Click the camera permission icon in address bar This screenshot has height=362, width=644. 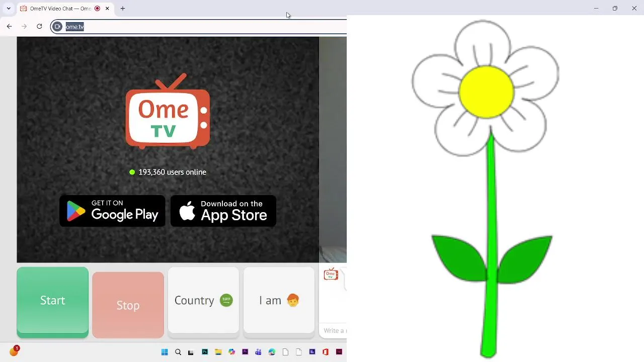point(57,27)
